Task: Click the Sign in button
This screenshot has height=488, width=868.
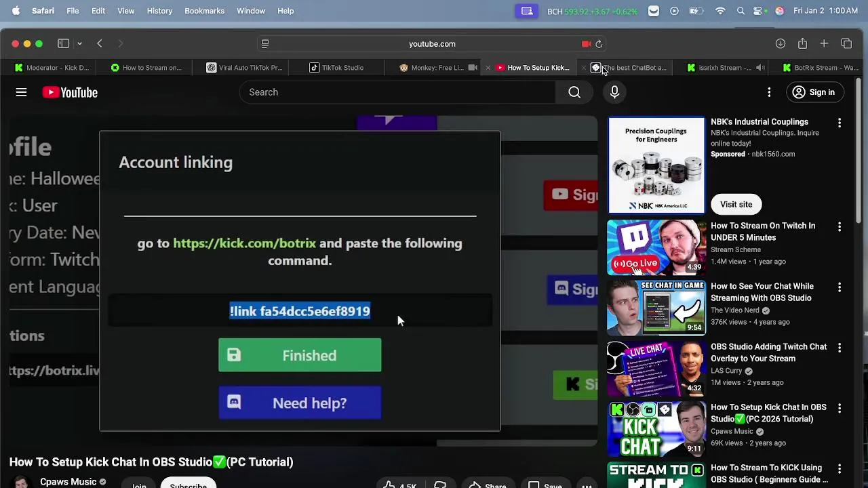Action: tap(814, 92)
